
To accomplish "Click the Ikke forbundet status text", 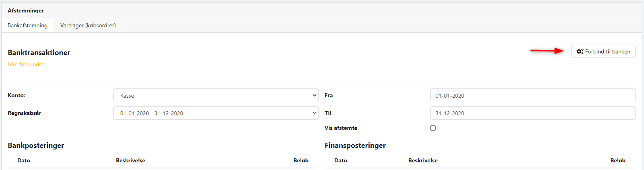I will pyautogui.click(x=26, y=64).
